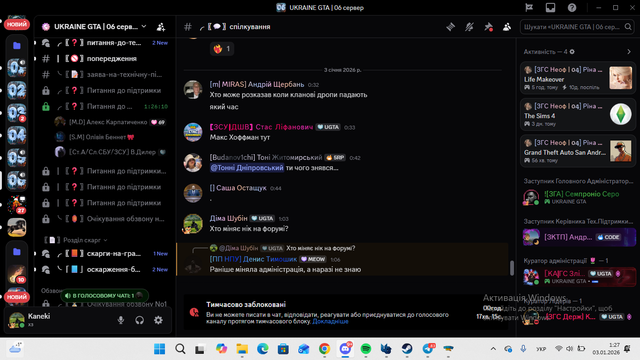The image size is (640, 360).
Task: Open Андрій Щербань's username in chat
Action: click(x=257, y=84)
